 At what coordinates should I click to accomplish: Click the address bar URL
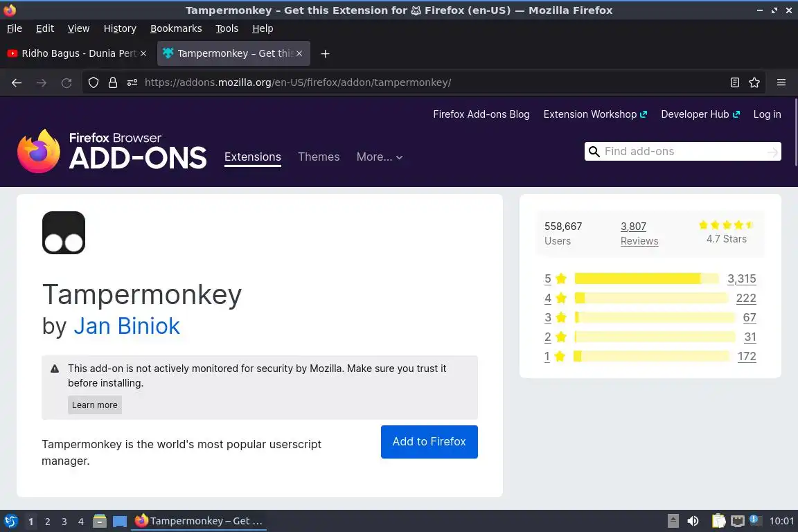(x=298, y=82)
